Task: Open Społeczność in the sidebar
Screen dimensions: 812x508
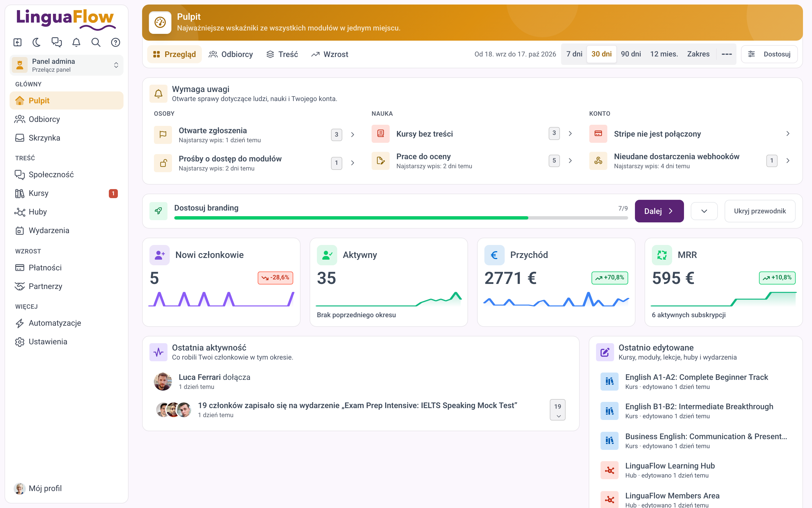Action: click(x=67, y=175)
